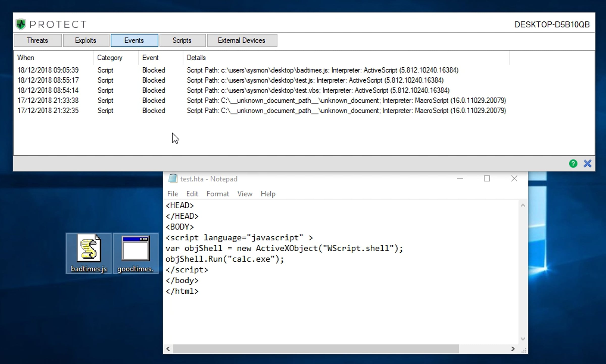Place cursor on the closing </html> line
This screenshot has width=606, height=364.
[182, 291]
